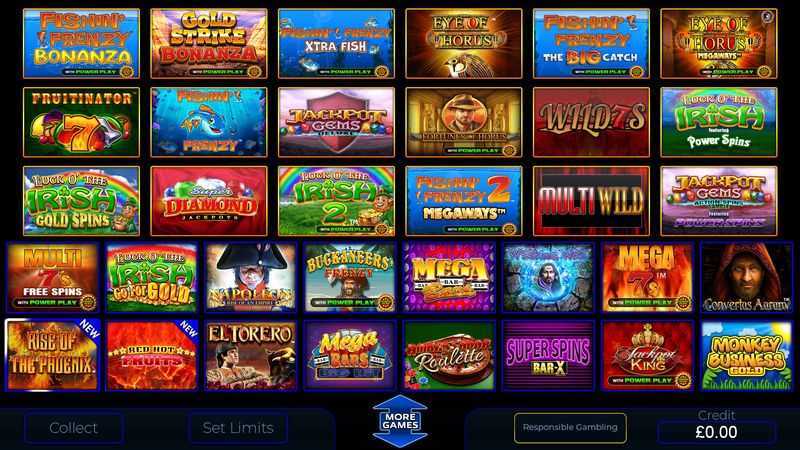This screenshot has height=450, width=800.
Task: Launch Jackpot King game tile
Action: (x=647, y=356)
